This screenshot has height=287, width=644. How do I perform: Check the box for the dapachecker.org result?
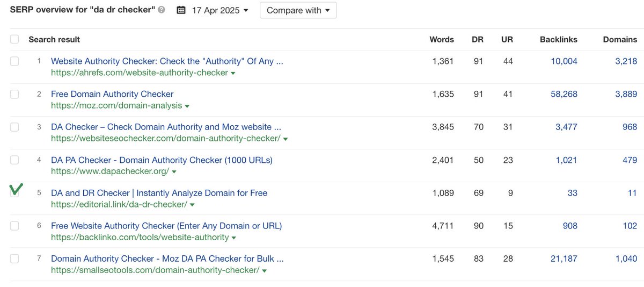coord(14,160)
